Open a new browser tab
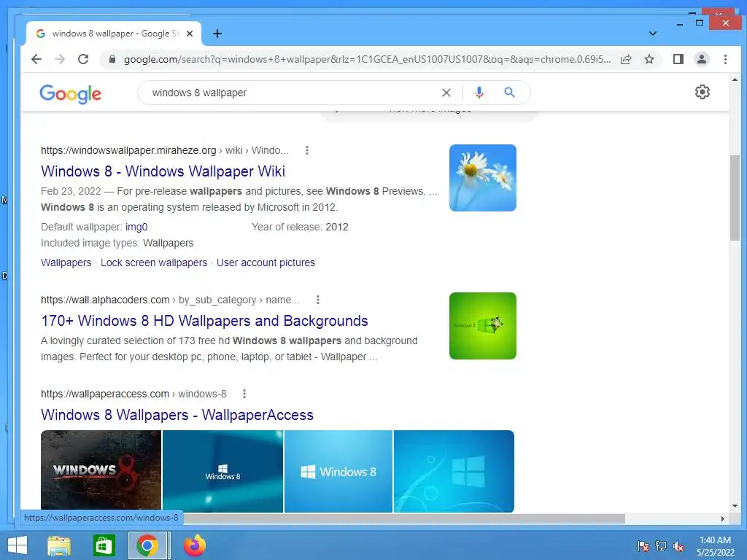 217,34
